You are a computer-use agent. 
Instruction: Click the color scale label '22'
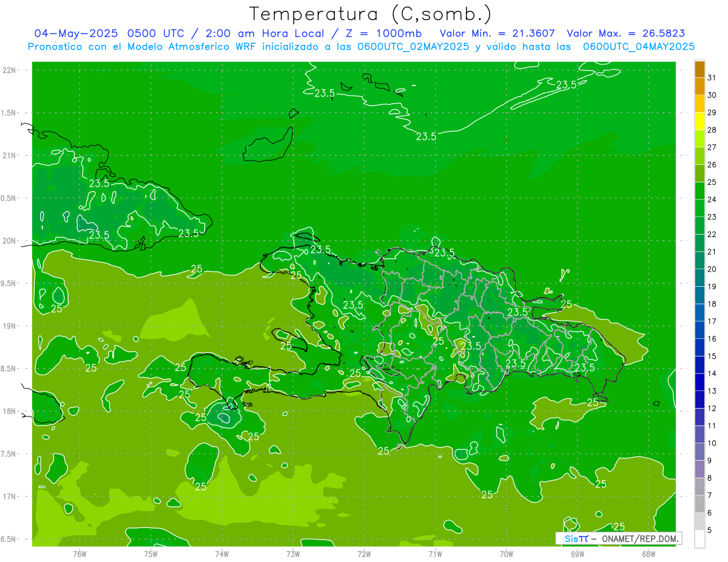coord(712,235)
